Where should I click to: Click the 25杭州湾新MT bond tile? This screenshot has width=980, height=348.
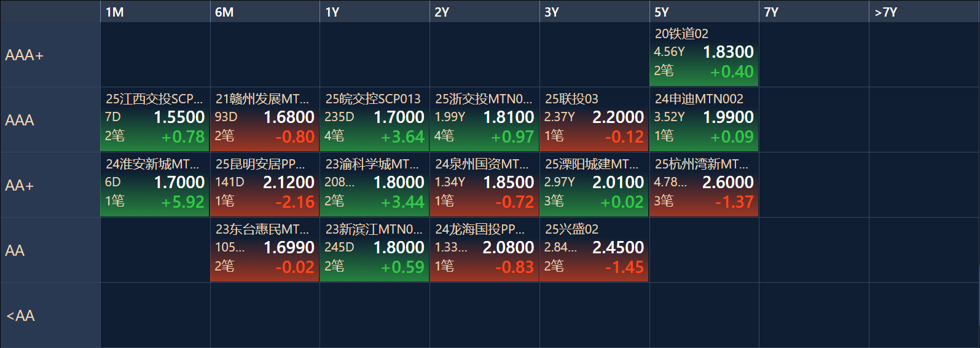tap(704, 185)
